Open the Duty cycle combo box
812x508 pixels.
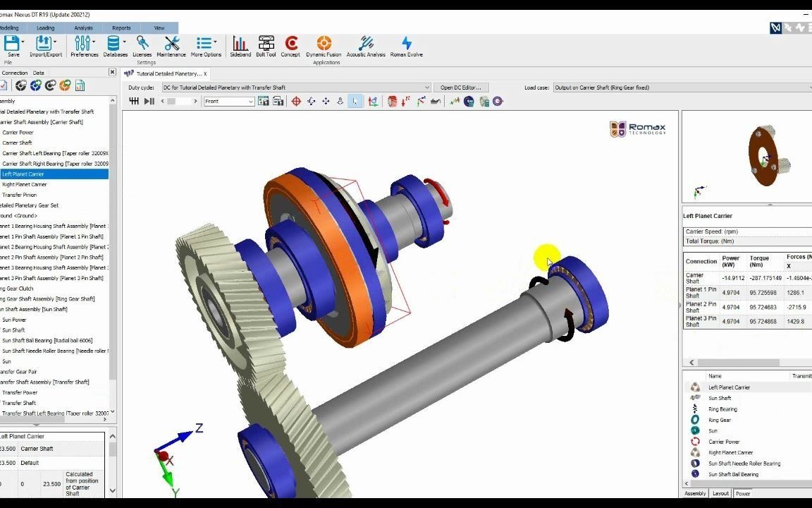click(296, 87)
